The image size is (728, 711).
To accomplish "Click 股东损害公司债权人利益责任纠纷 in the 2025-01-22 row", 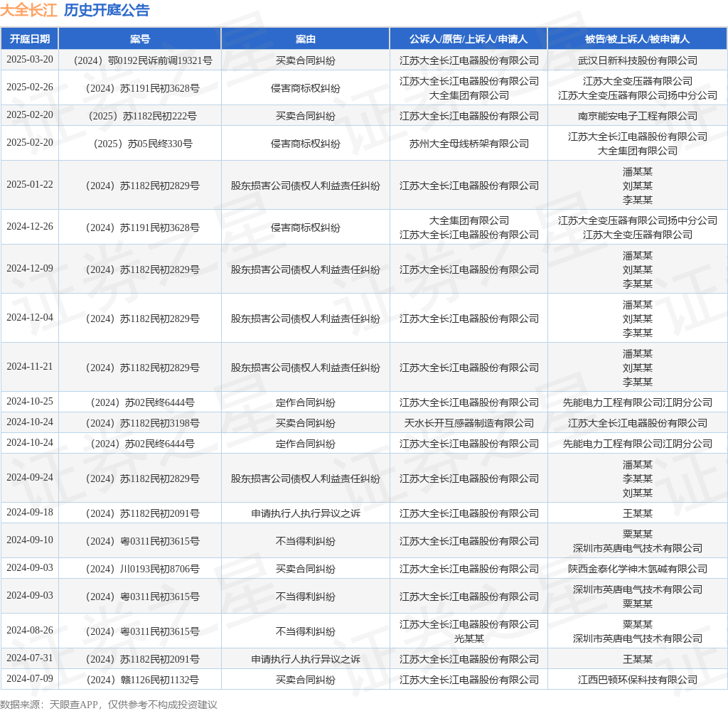I will pos(306,186).
